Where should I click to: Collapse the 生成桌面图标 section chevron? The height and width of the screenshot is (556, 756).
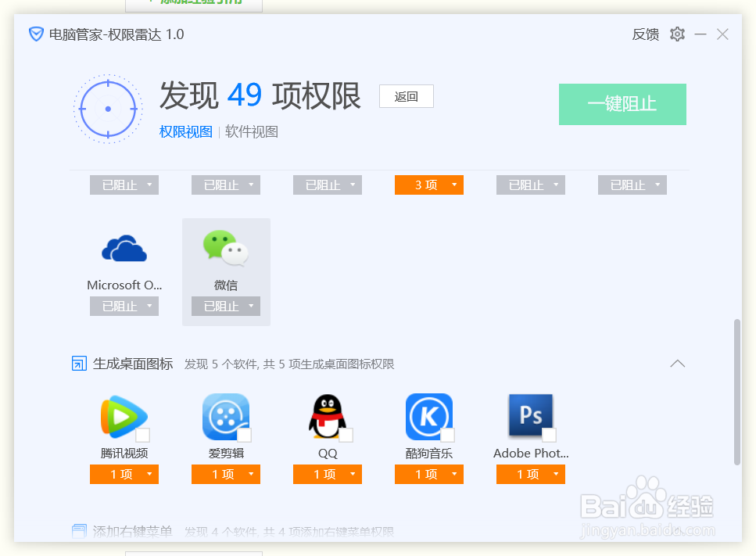677,364
